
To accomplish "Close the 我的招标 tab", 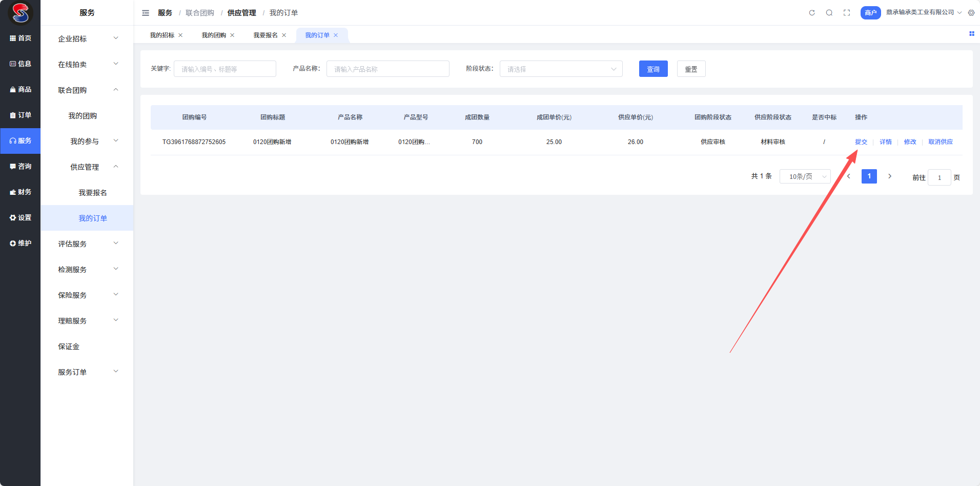I will pyautogui.click(x=180, y=35).
